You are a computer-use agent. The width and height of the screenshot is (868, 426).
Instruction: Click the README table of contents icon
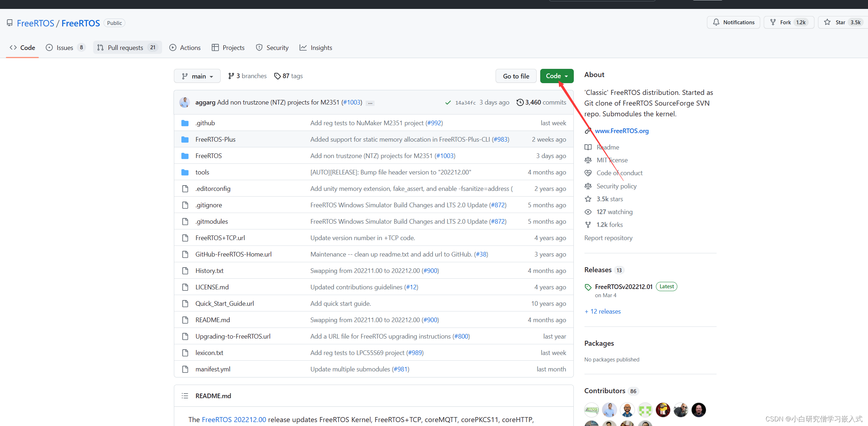click(x=185, y=396)
